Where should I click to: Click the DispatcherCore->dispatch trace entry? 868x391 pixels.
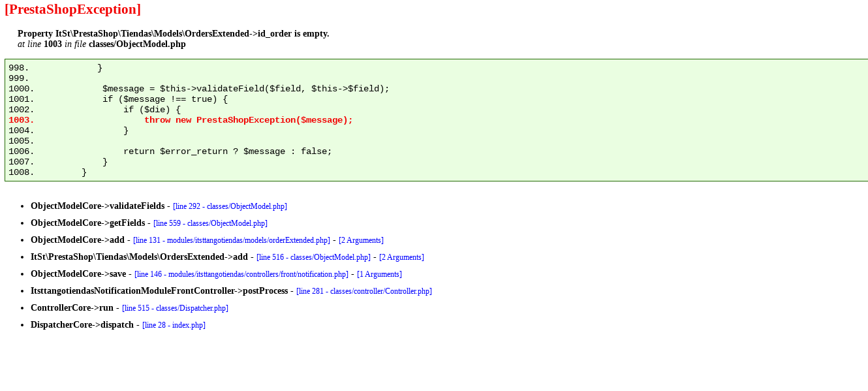click(82, 325)
